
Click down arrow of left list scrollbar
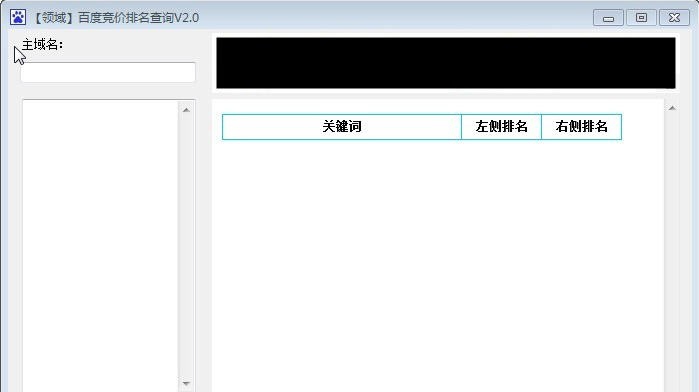pyautogui.click(x=186, y=383)
